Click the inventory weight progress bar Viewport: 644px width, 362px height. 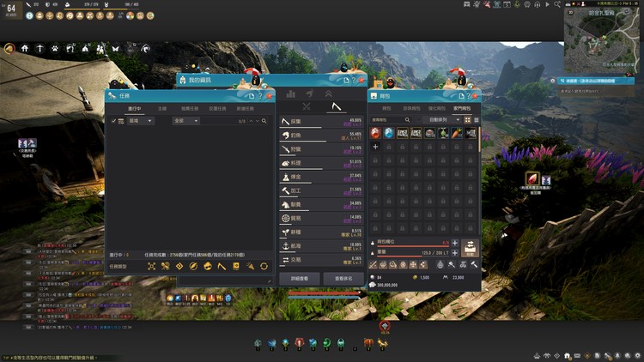(x=413, y=256)
